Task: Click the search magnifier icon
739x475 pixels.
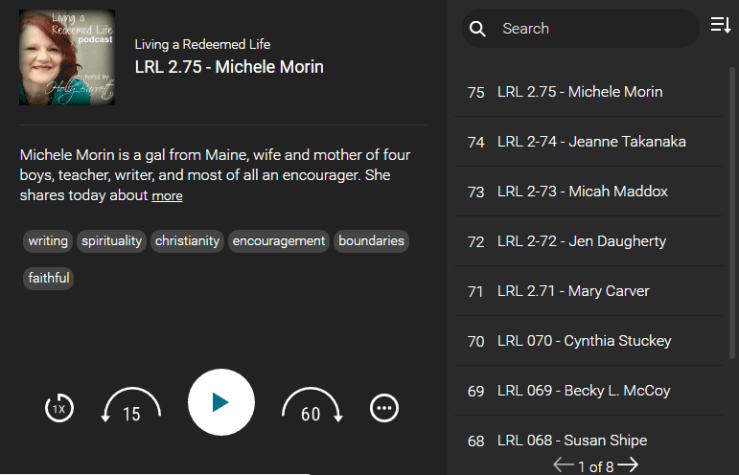Action: click(478, 29)
